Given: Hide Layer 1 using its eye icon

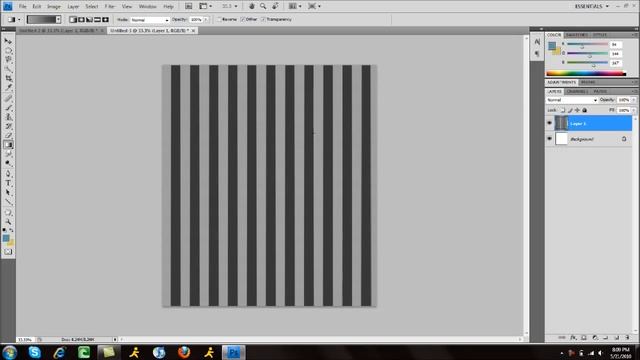Looking at the screenshot, I should point(549,123).
